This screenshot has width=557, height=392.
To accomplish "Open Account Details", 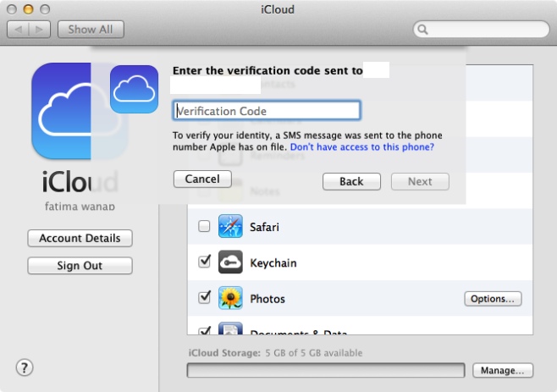I will 80,238.
